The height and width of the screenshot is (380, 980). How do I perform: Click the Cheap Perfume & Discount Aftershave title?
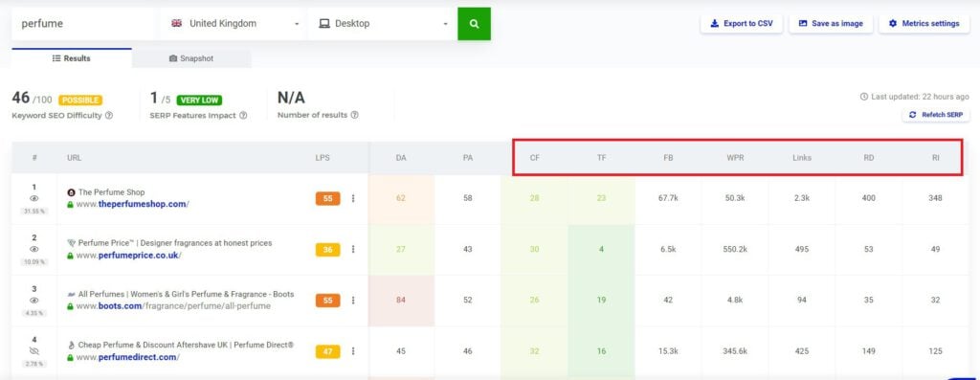186,345
